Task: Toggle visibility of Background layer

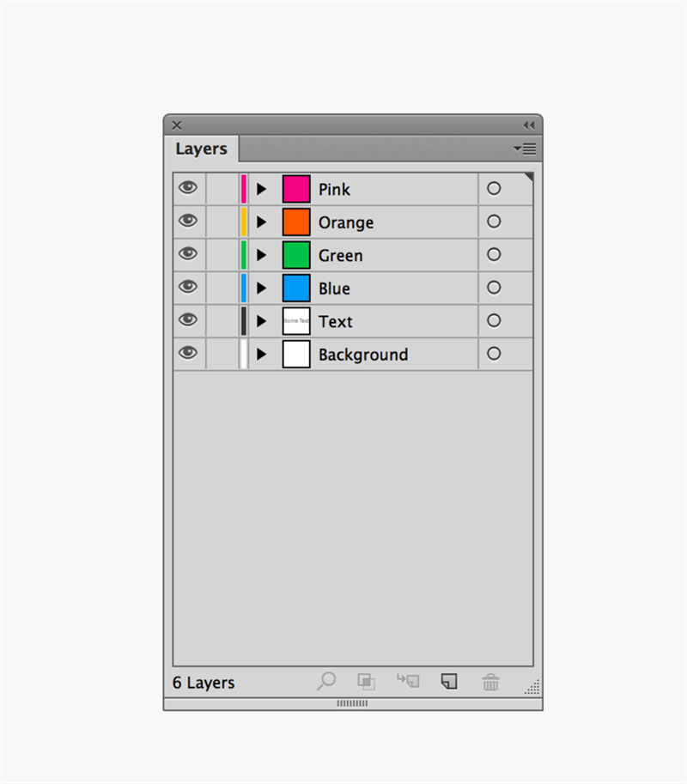Action: pos(188,353)
